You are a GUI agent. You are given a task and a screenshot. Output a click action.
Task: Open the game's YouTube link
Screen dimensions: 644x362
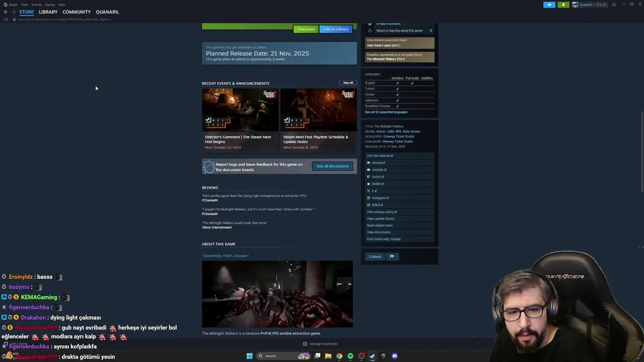(399, 170)
